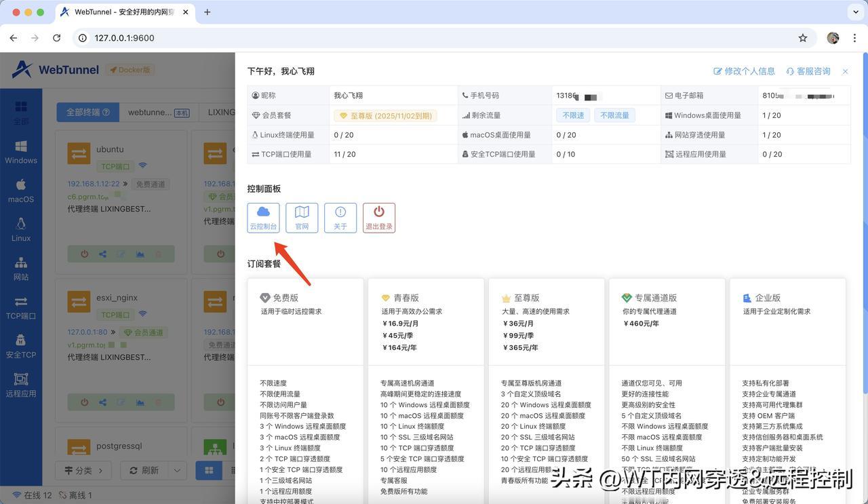The width and height of the screenshot is (868, 504).
Task: Click the 不限速 tag
Action: 573,115
